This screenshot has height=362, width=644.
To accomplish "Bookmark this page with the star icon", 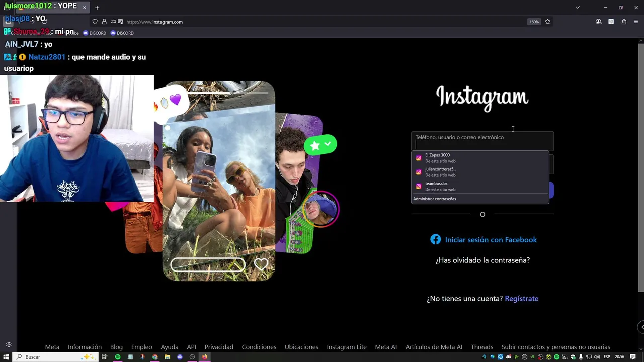I will point(548,22).
